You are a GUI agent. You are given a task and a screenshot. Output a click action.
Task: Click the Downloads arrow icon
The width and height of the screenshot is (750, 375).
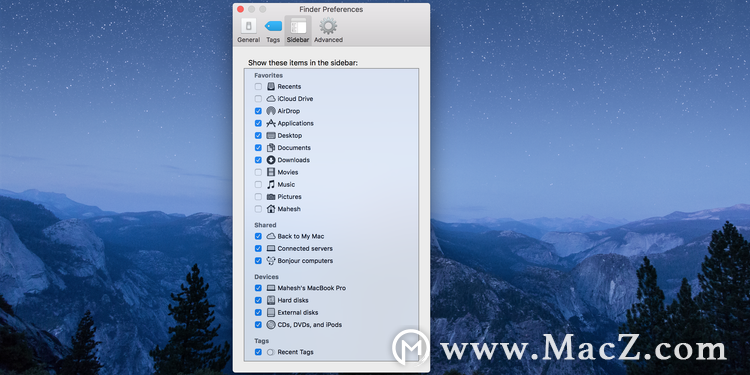coord(271,160)
